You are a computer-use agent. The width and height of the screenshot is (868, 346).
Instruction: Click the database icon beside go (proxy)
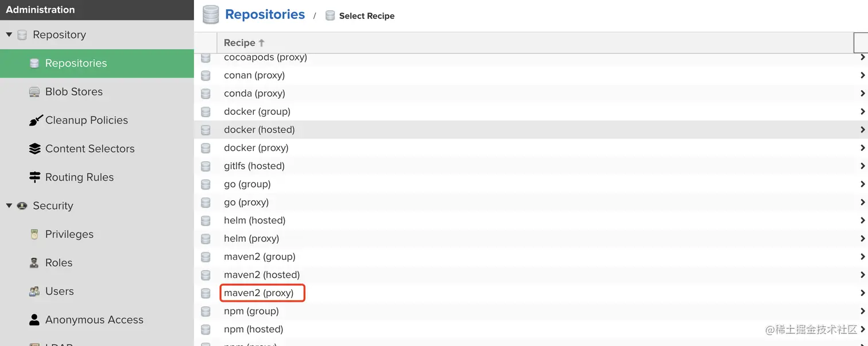pos(206,203)
